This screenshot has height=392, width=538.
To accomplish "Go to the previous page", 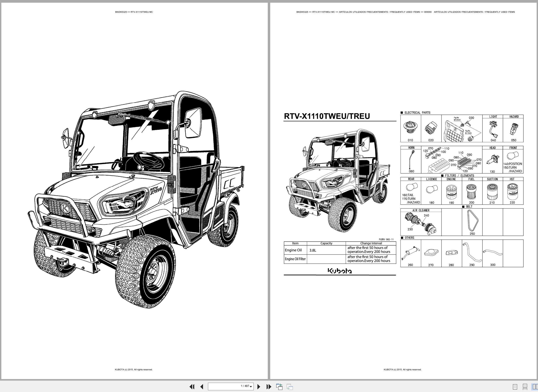I will pyautogui.click(x=202, y=387).
